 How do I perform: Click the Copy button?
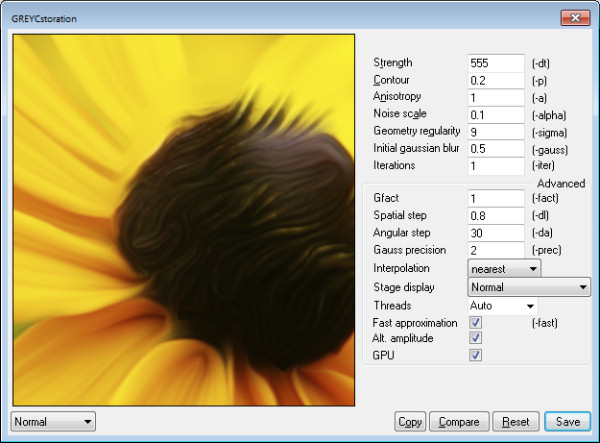pyautogui.click(x=410, y=422)
